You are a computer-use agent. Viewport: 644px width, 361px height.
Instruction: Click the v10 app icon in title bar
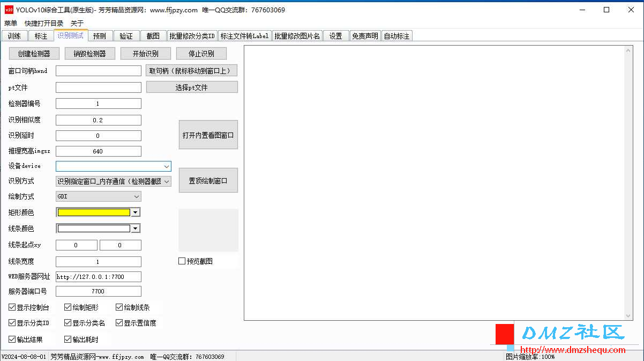9,10
